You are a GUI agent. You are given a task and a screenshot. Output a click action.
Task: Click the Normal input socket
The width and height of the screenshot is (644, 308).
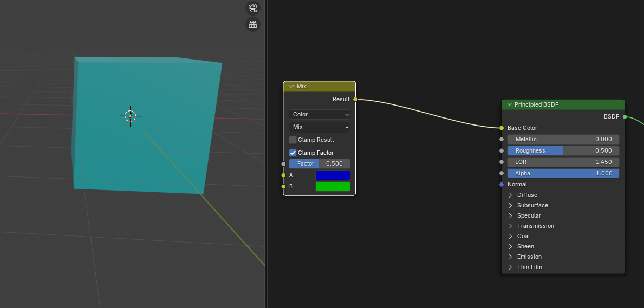(x=502, y=184)
